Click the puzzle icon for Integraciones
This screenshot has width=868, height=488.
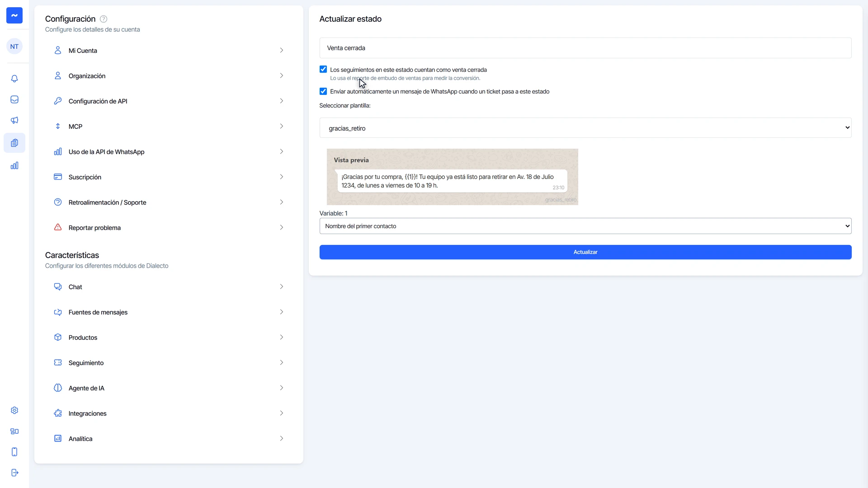click(x=58, y=413)
